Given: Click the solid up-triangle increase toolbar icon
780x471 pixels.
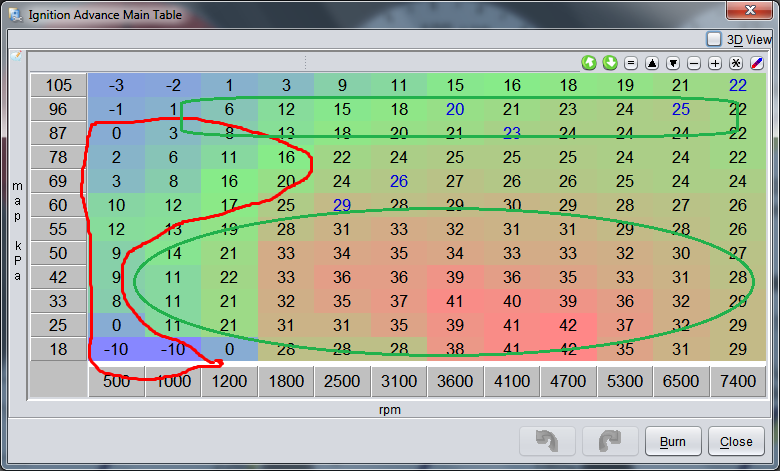Looking at the screenshot, I should (x=652, y=63).
